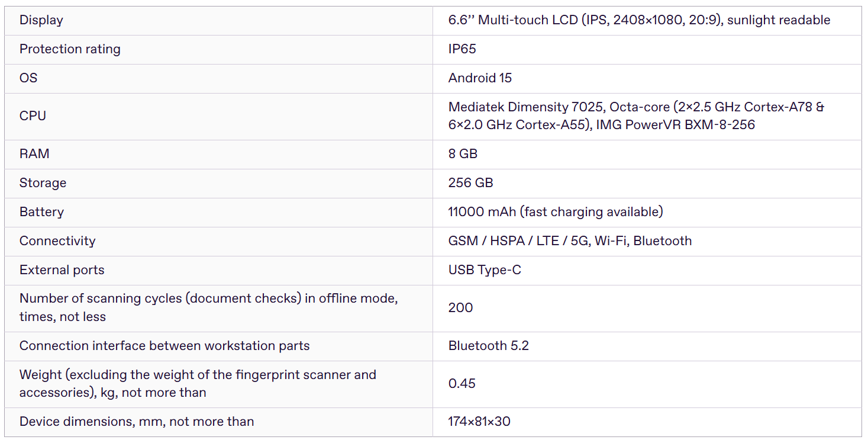Image resolution: width=868 pixels, height=443 pixels.
Task: Click the Protection rating label
Action: tap(70, 49)
